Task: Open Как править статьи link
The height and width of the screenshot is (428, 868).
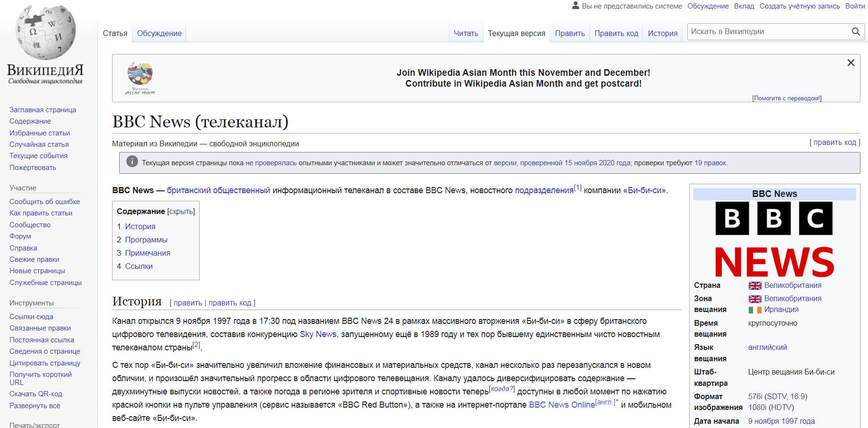Action: point(41,213)
